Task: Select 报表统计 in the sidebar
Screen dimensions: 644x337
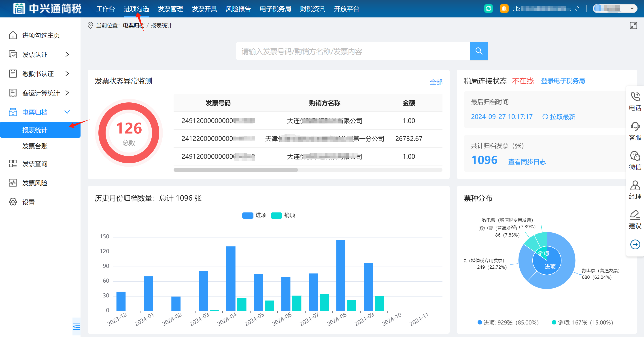Action: click(40, 130)
